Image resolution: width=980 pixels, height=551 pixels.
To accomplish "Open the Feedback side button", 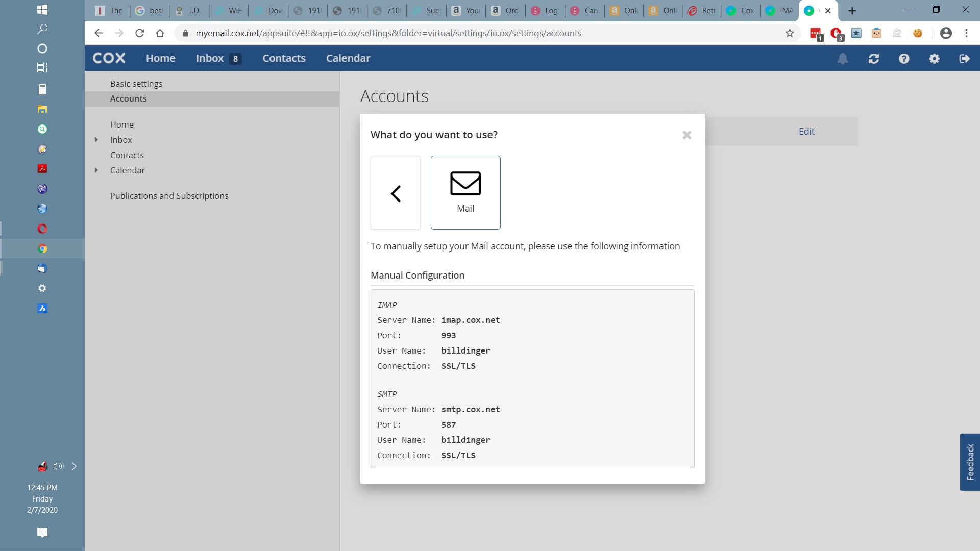I will pos(970,462).
